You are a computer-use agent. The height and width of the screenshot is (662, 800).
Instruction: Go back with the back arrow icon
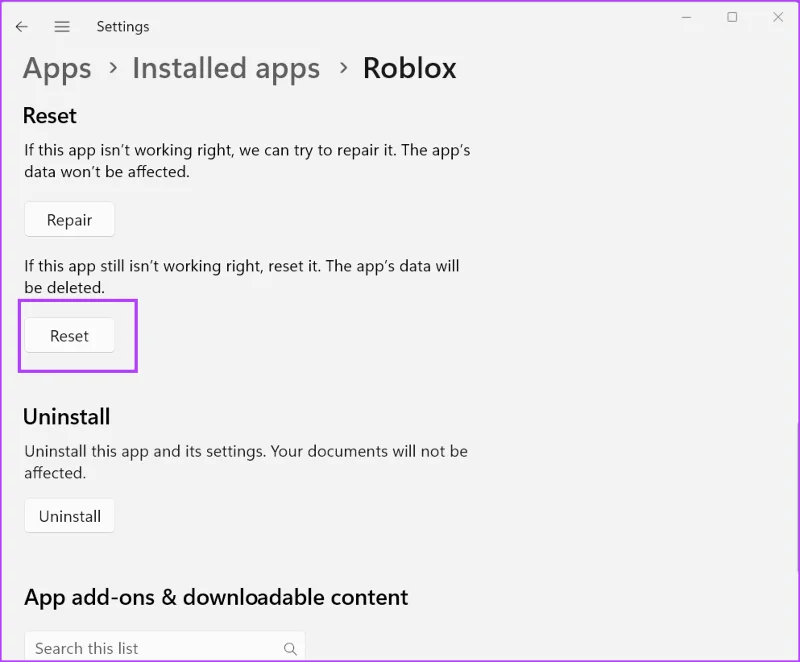coord(21,27)
